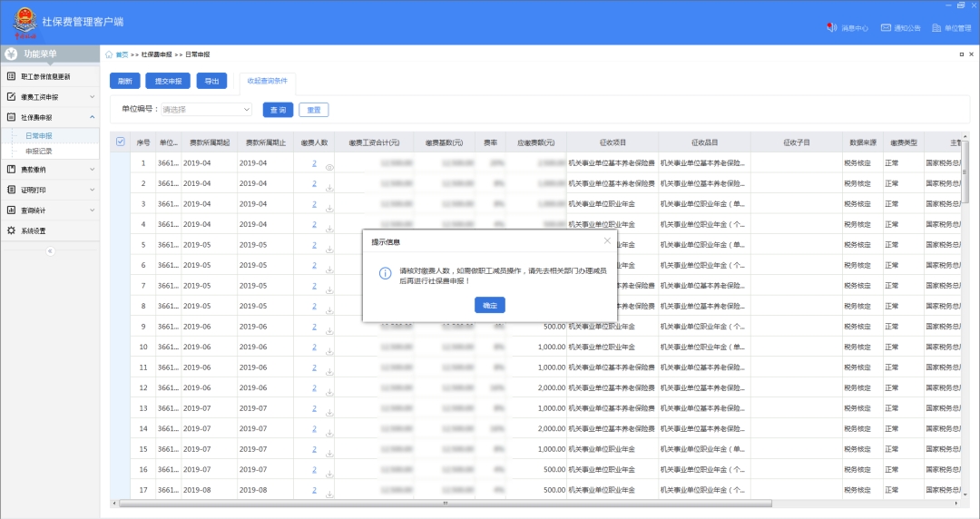Click the eye icon in row 1
The height and width of the screenshot is (519, 980).
pos(329,168)
